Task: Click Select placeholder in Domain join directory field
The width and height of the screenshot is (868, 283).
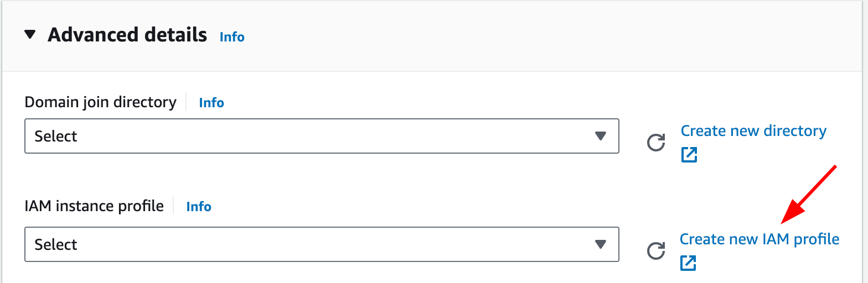Action: tap(56, 136)
